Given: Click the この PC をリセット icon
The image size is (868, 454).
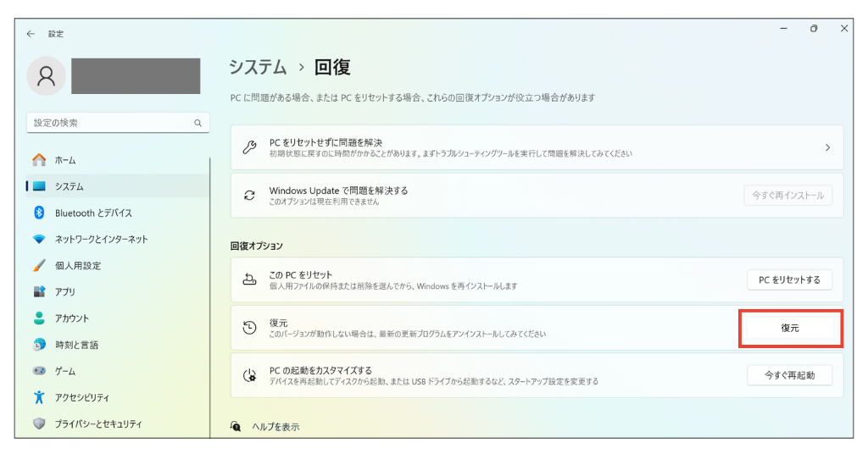Looking at the screenshot, I should point(250,280).
